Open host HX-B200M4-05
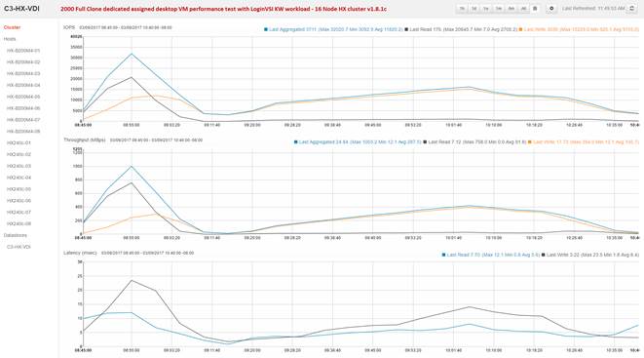The height and width of the screenshot is (358, 644). tap(23, 97)
